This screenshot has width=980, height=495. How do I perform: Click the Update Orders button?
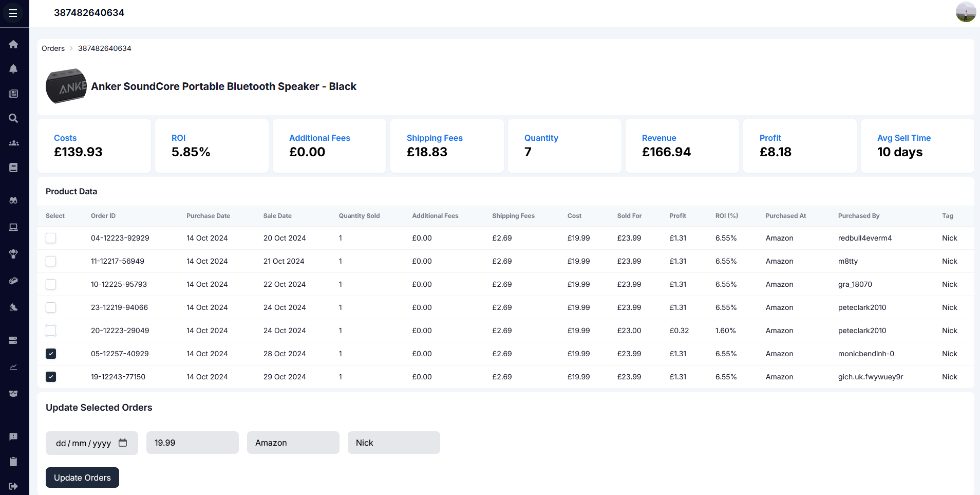coord(82,478)
